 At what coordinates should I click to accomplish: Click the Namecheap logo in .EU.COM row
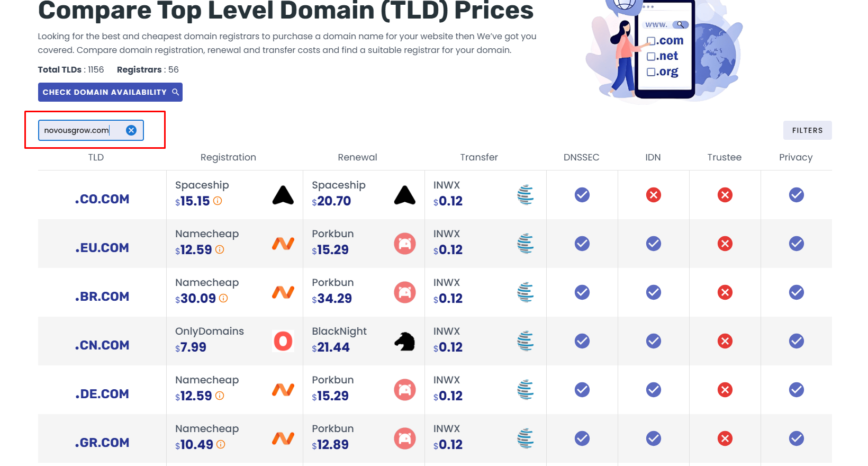283,244
